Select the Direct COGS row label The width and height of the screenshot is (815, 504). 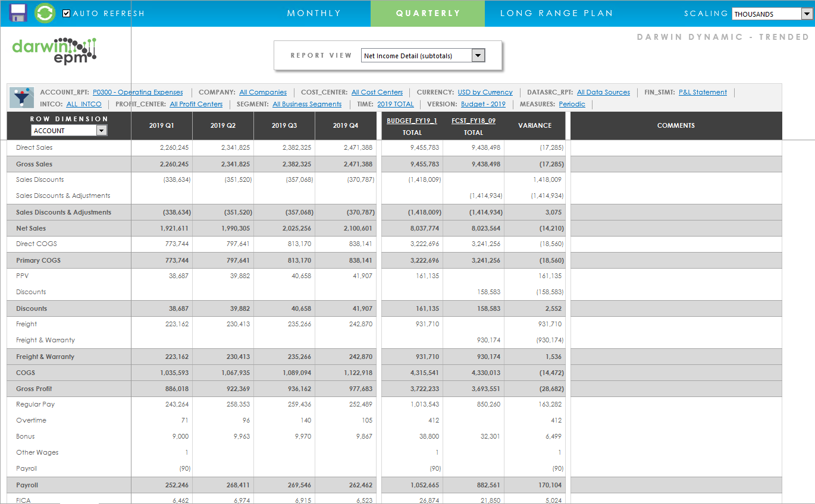37,244
